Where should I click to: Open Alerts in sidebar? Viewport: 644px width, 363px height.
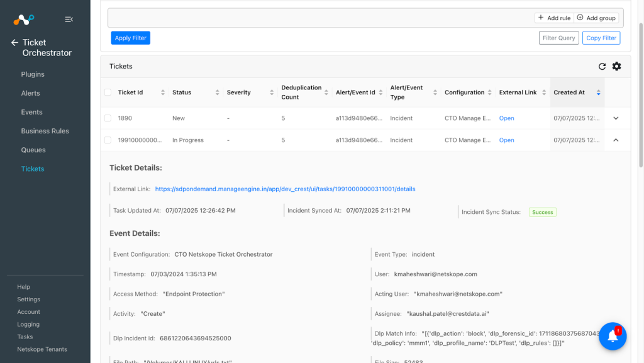pos(30,93)
